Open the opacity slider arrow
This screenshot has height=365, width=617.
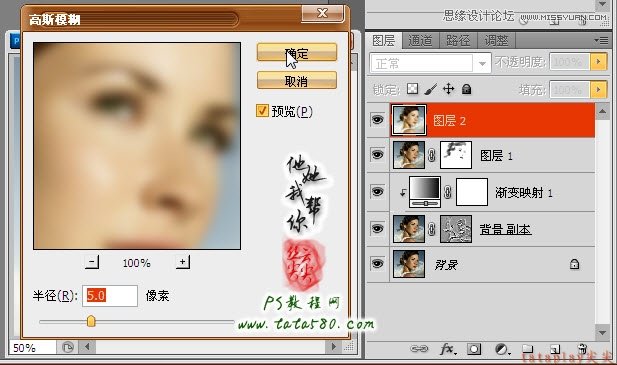[x=599, y=62]
